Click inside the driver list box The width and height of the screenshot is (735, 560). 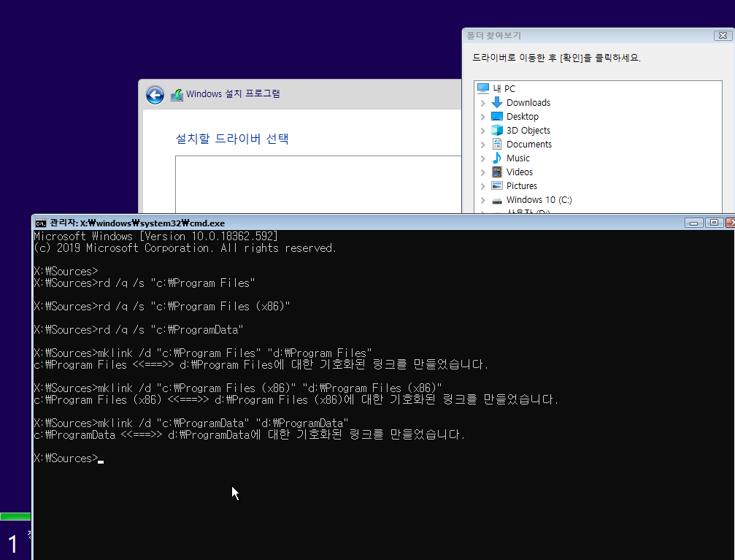[x=318, y=184]
